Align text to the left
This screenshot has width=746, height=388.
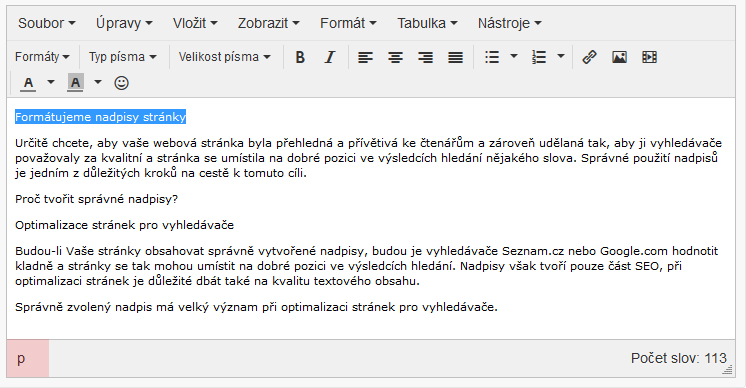pyautogui.click(x=365, y=57)
